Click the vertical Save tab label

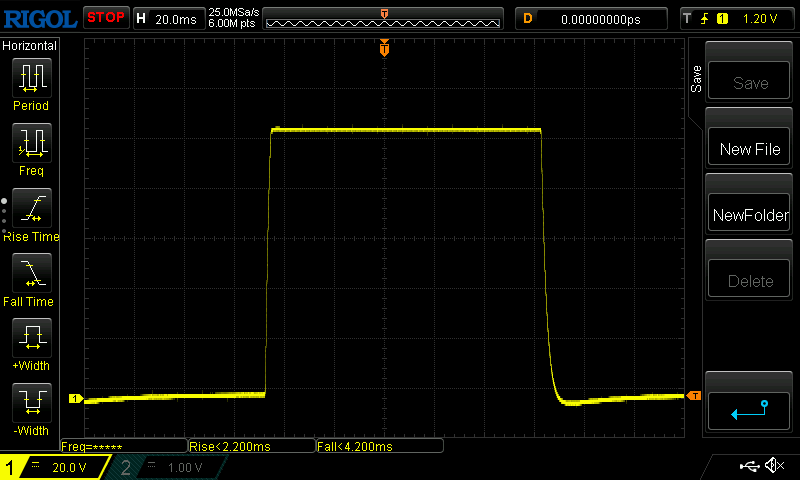(696, 79)
